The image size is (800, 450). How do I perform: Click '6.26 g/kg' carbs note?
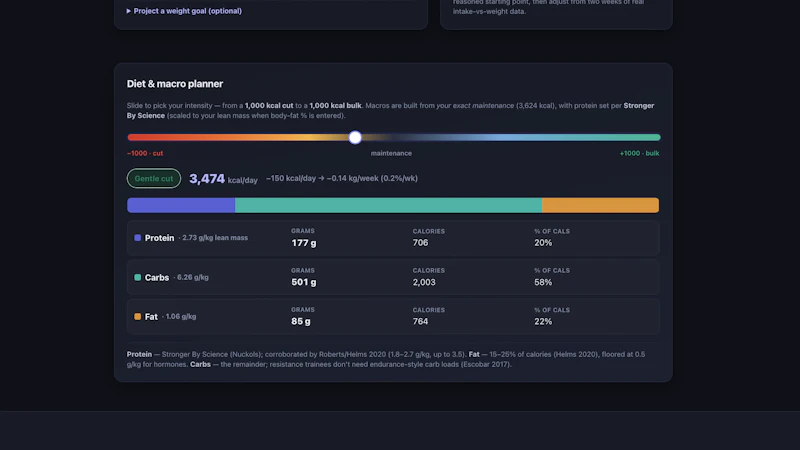point(193,278)
